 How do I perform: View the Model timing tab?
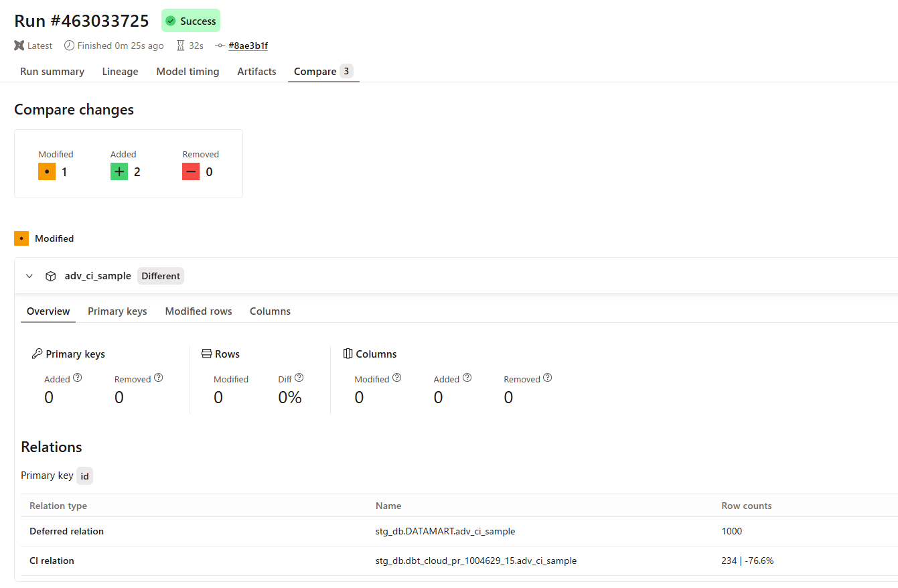pos(188,72)
